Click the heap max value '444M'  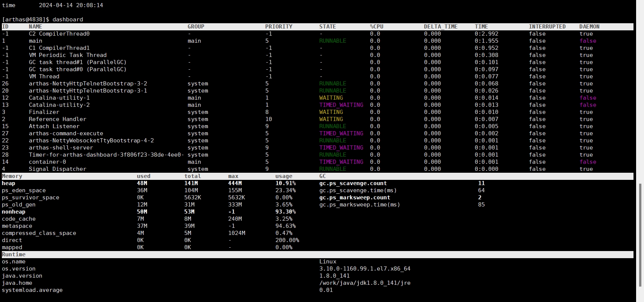[x=235, y=183]
